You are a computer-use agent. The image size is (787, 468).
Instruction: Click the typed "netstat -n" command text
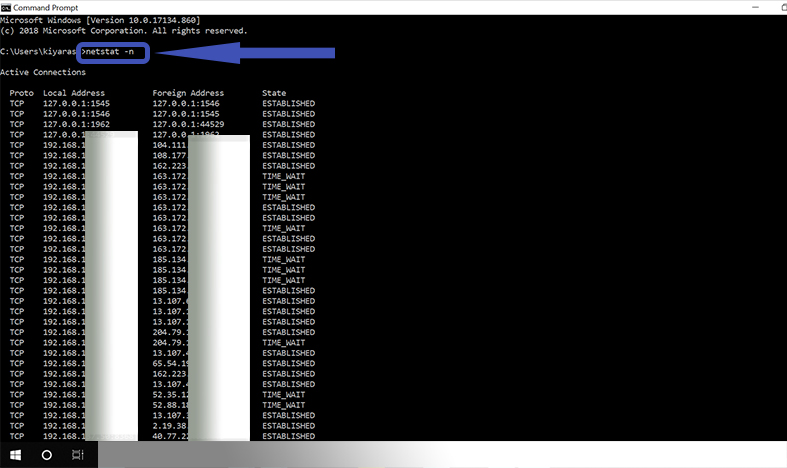tap(109, 52)
